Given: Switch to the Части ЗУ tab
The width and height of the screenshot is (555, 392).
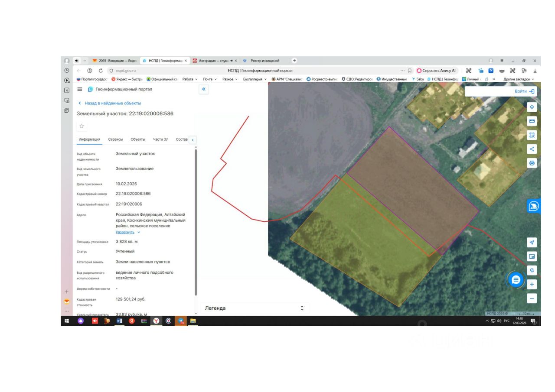Looking at the screenshot, I should (160, 139).
